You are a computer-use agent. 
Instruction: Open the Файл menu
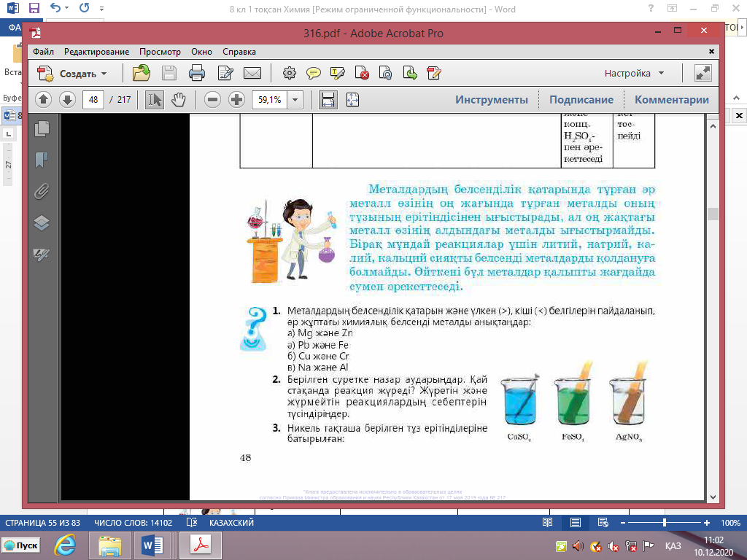pos(43,52)
